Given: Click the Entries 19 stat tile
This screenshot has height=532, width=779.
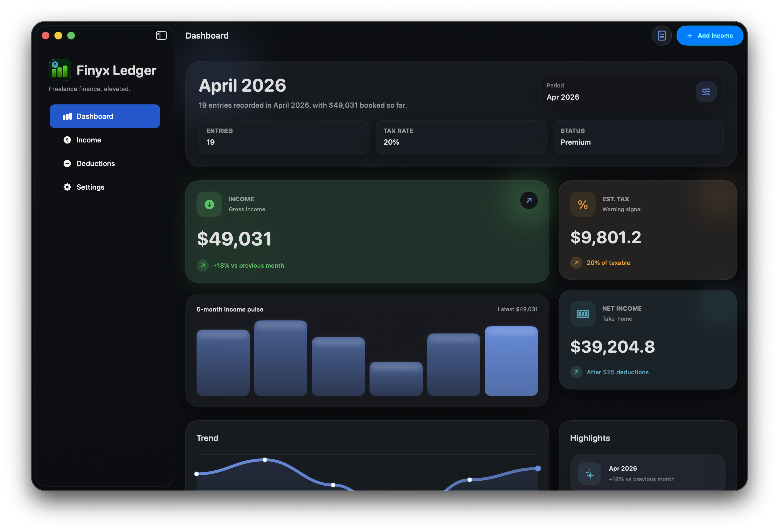Looking at the screenshot, I should click(x=283, y=137).
